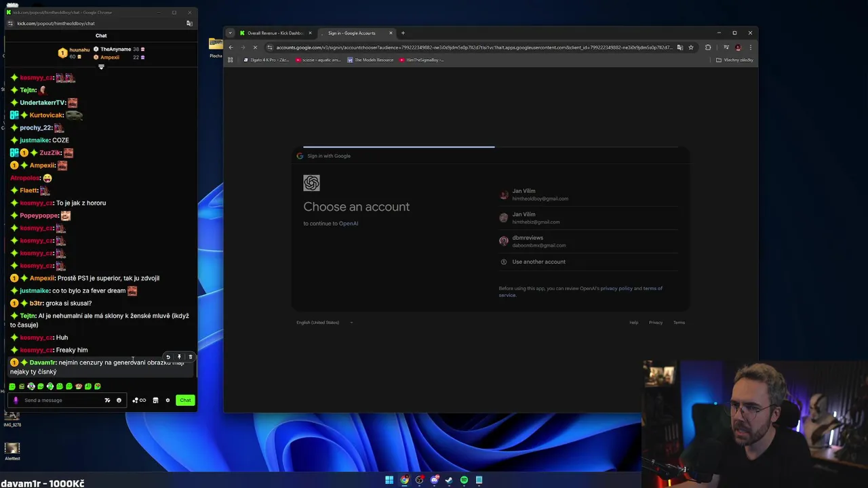
Task: Click the reply icon on Davam1r message
Action: coord(168,357)
